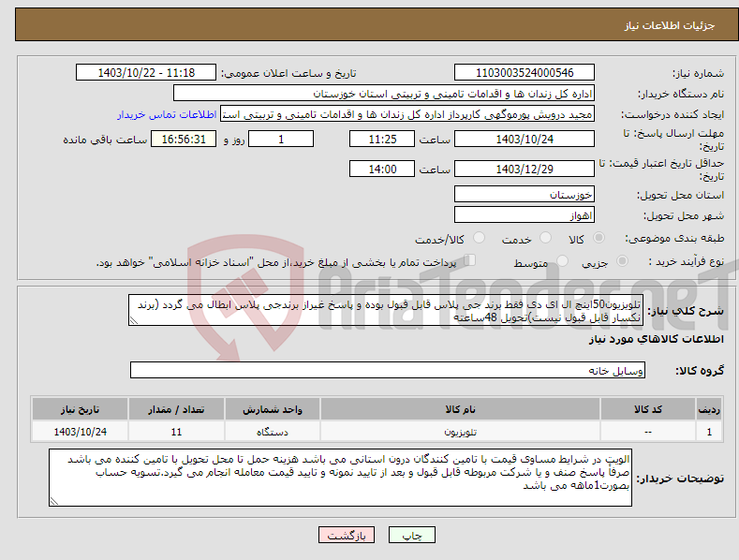Click the ساعت باقی مانده label

pyautogui.click(x=105, y=140)
